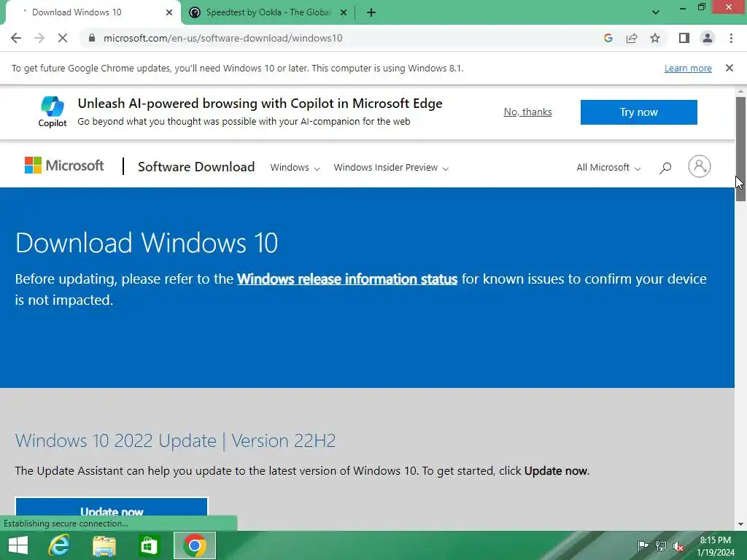
Task: View site security lock info
Action: click(x=92, y=38)
